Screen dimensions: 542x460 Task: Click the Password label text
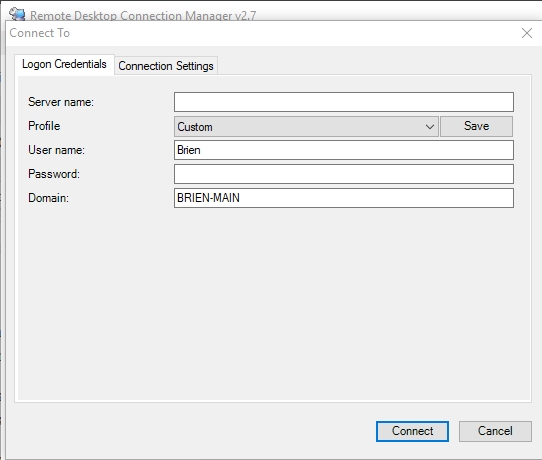click(x=54, y=174)
